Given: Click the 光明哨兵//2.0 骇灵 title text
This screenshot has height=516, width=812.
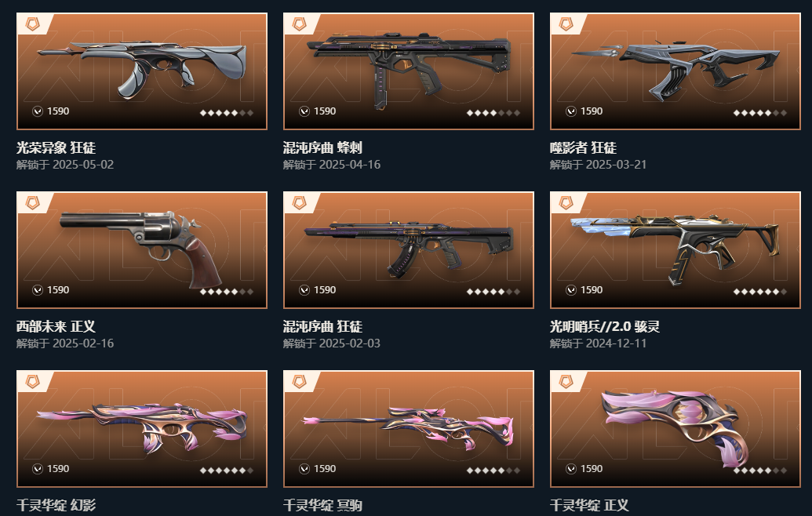Looking at the screenshot, I should (x=604, y=326).
